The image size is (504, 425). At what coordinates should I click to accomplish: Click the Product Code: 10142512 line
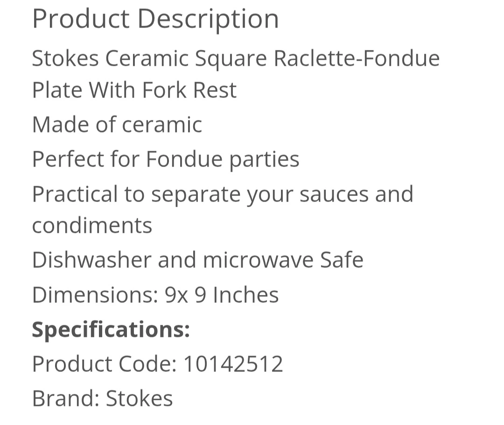(158, 364)
